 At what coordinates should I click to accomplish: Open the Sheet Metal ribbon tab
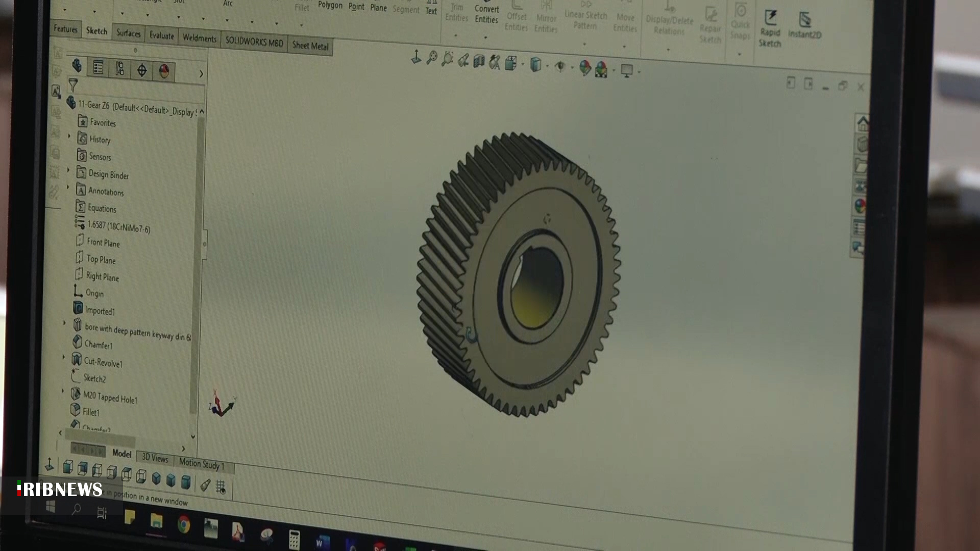[x=310, y=46]
